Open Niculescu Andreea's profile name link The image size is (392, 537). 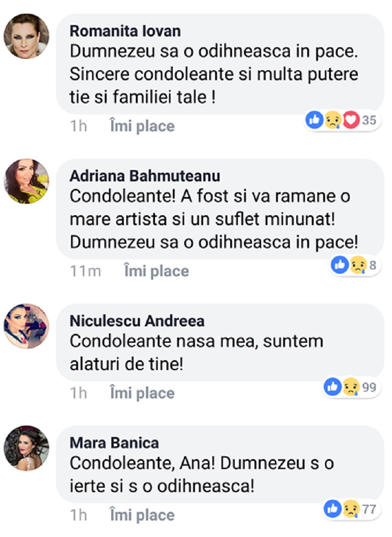pos(137,321)
